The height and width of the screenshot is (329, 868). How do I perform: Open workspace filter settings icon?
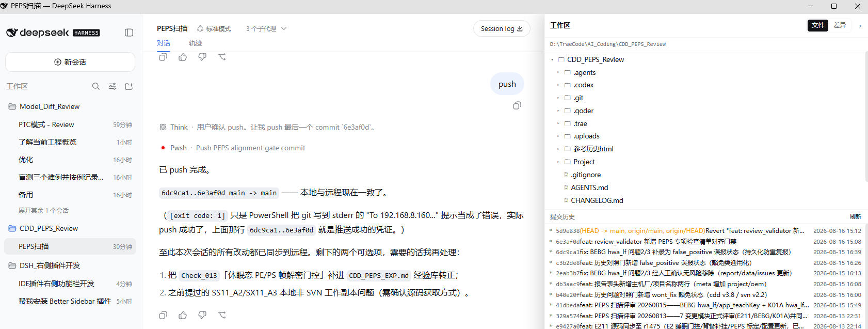tap(112, 86)
